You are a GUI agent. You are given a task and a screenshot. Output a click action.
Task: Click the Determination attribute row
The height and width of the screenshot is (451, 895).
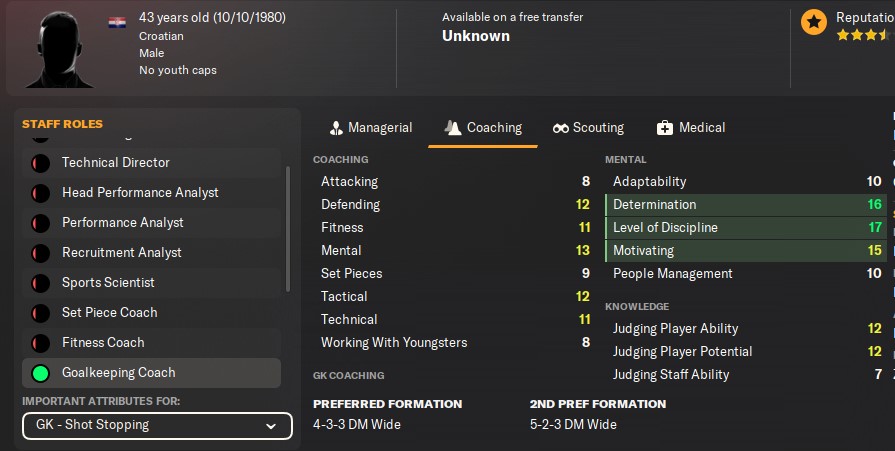[x=745, y=204]
